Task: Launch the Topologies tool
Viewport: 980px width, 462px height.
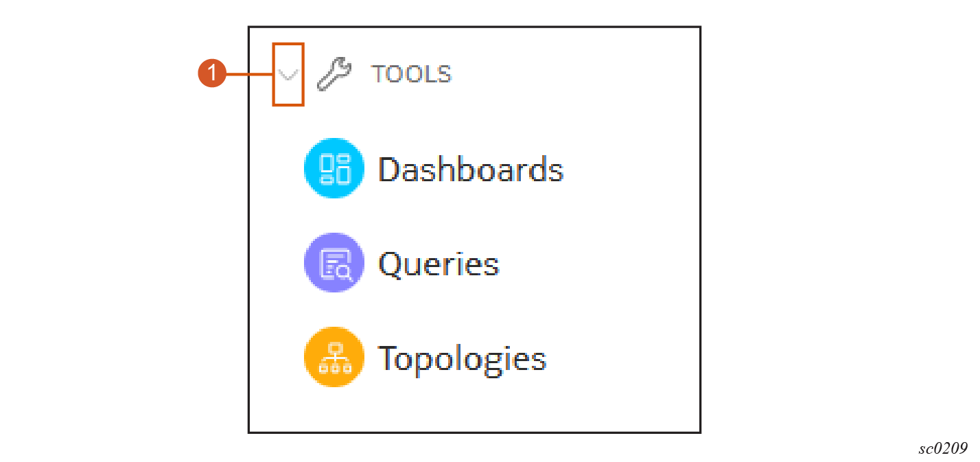Action: [x=425, y=357]
